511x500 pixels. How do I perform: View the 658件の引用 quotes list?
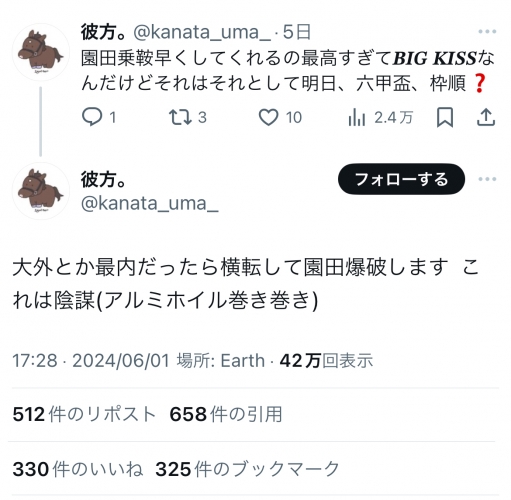pyautogui.click(x=226, y=414)
